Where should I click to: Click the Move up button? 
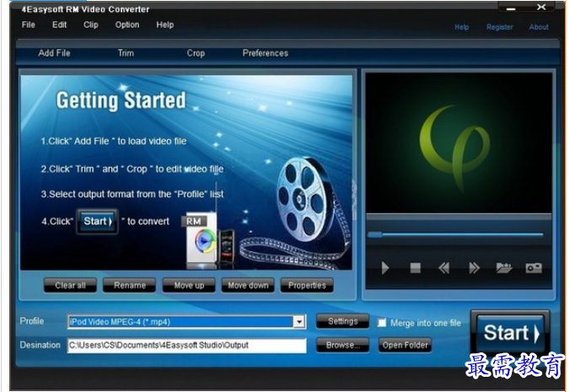pos(189,285)
